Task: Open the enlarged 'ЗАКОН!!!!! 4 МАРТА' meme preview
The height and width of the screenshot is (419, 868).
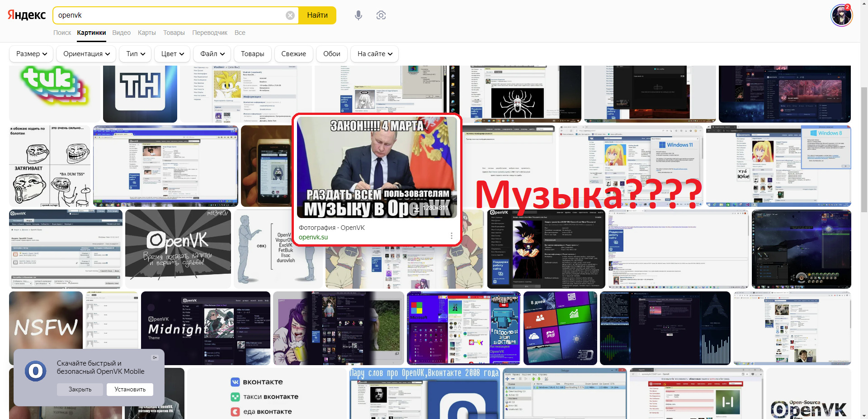Action: coord(377,167)
